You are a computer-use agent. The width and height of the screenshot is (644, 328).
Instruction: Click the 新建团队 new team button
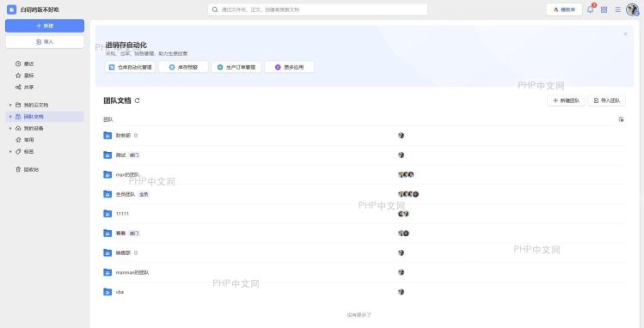pyautogui.click(x=566, y=100)
